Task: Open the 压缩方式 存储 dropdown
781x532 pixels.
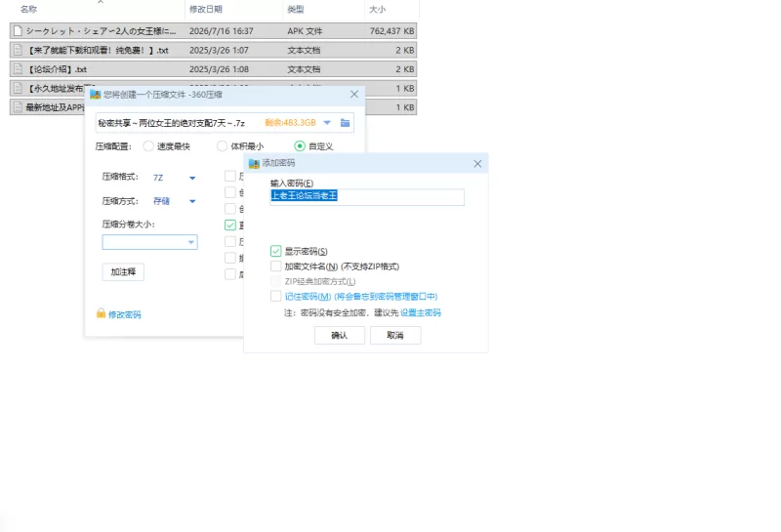Action: [x=192, y=201]
